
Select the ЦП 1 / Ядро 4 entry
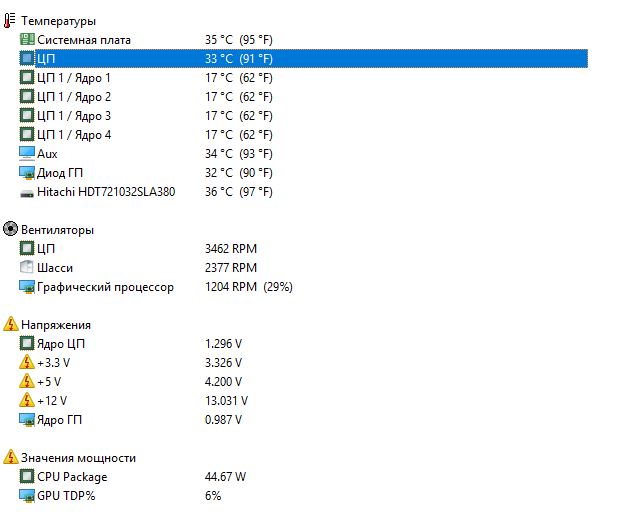tap(74, 135)
